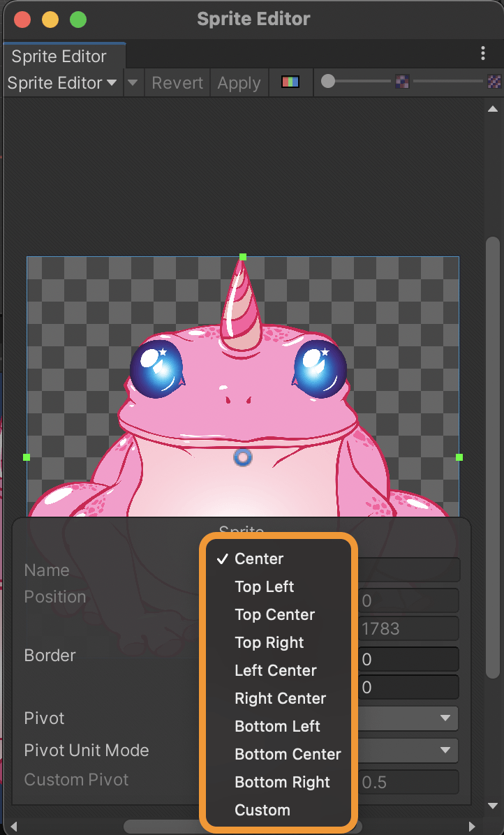Select the checked Center pivot option
The height and width of the screenshot is (835, 504).
pyautogui.click(x=259, y=559)
